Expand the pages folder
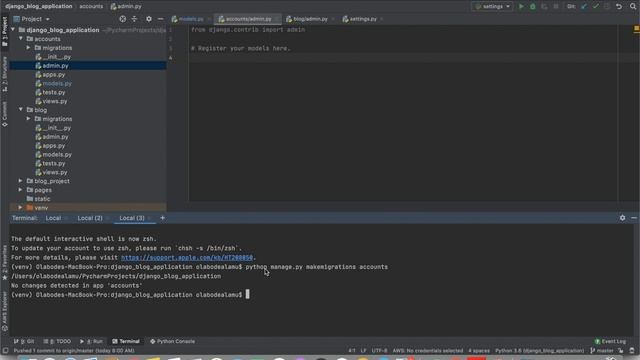640x360 pixels. (21, 190)
